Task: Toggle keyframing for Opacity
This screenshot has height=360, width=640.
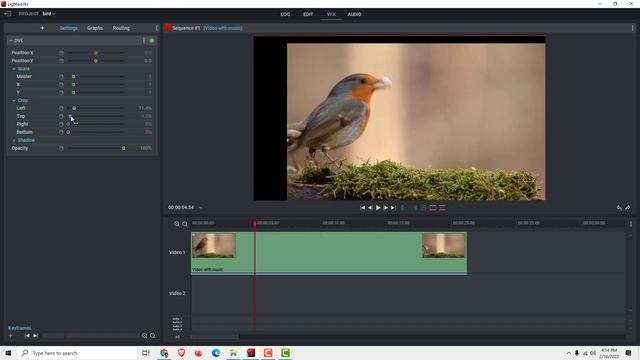Action: click(x=61, y=148)
